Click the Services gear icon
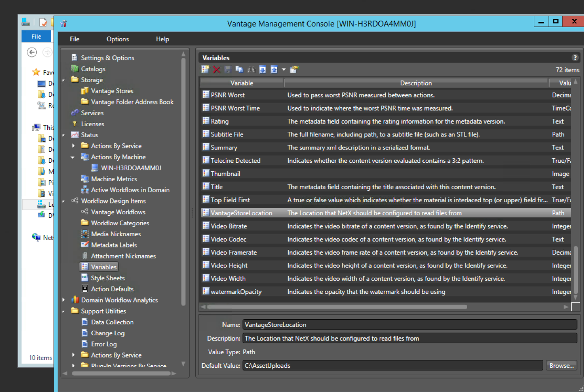 click(x=74, y=113)
